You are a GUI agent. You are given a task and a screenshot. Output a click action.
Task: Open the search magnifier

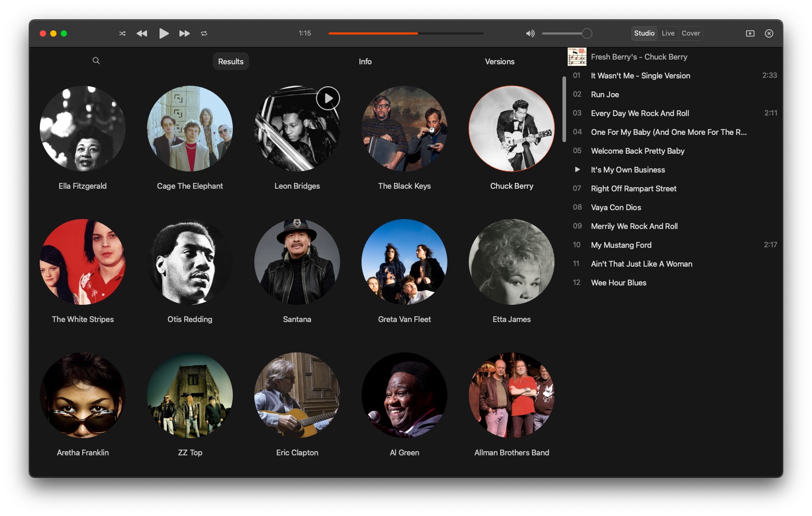coord(96,61)
